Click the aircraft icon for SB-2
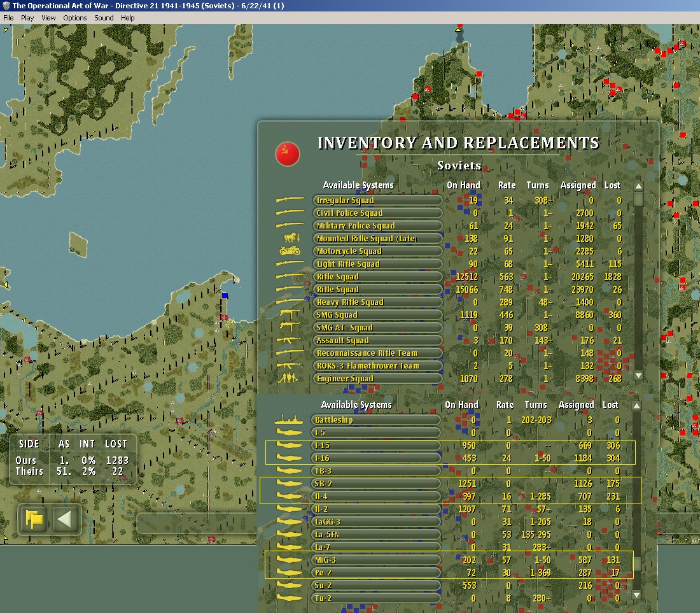The width and height of the screenshot is (700, 613). coord(290,483)
